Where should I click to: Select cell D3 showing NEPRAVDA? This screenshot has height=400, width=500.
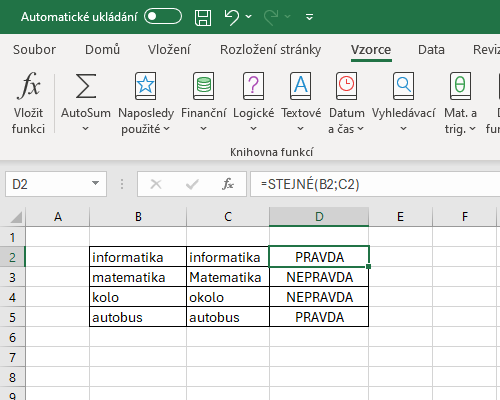coord(319,277)
